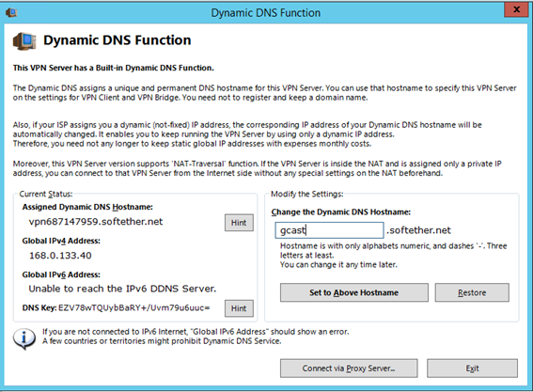Viewport: 533px width, 392px height.
Task: Select the DNS Key value EZV78wTQUybBaRY+/Uvm79u6uuc=
Action: coord(134,307)
